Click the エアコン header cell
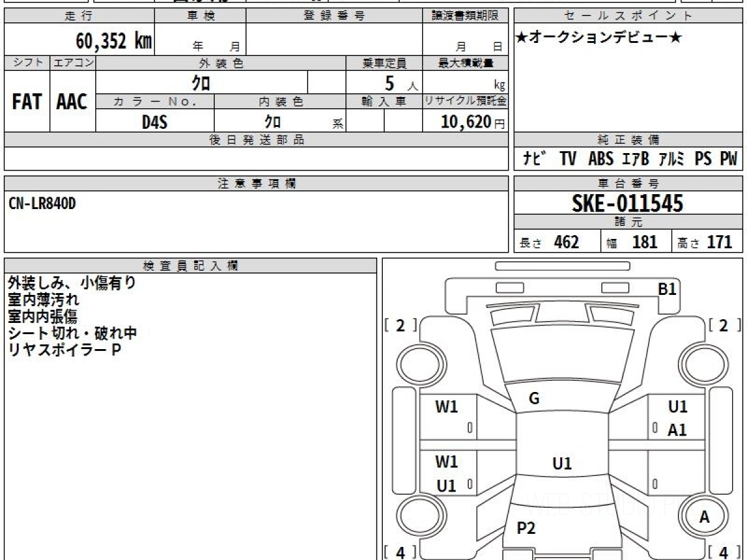Image resolution: width=747 pixels, height=560 pixels. click(x=72, y=63)
